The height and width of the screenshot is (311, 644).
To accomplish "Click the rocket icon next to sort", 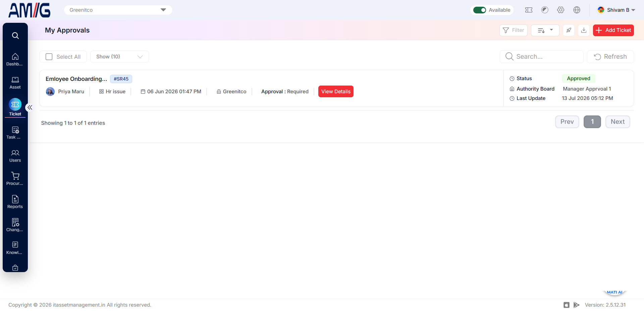I will 569,30.
